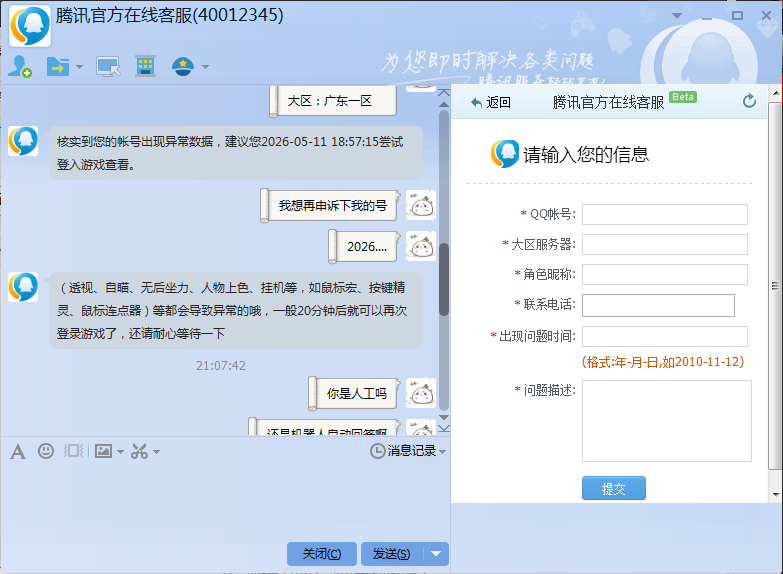Viewport: 783px width, 574px height.
Task: Focus the 角色昵称 input field
Action: pos(665,274)
